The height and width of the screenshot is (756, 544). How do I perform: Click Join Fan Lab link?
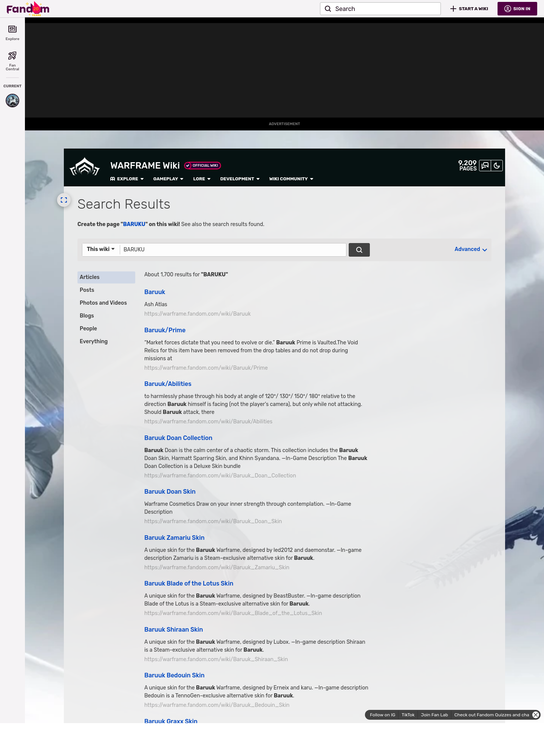(434, 715)
